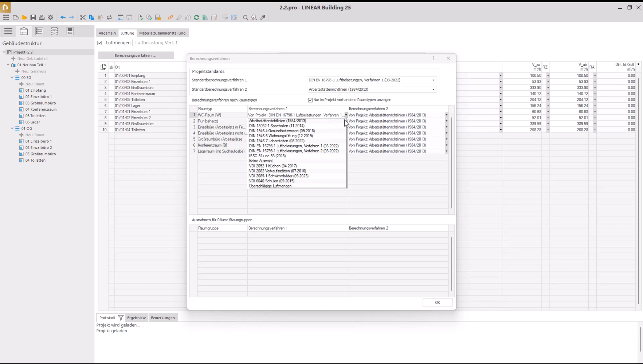Screen dimensions: 643x364
Task: Open the building structure panel icon
Action: pyautogui.click(x=24, y=31)
